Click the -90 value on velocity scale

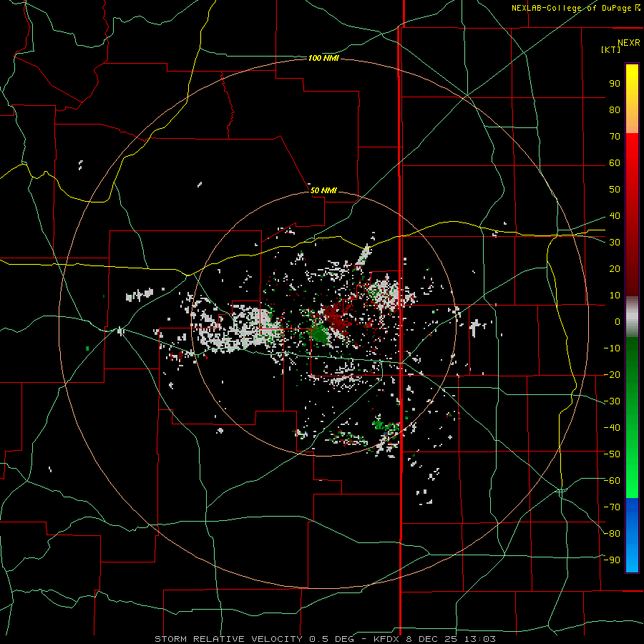[x=612, y=560]
